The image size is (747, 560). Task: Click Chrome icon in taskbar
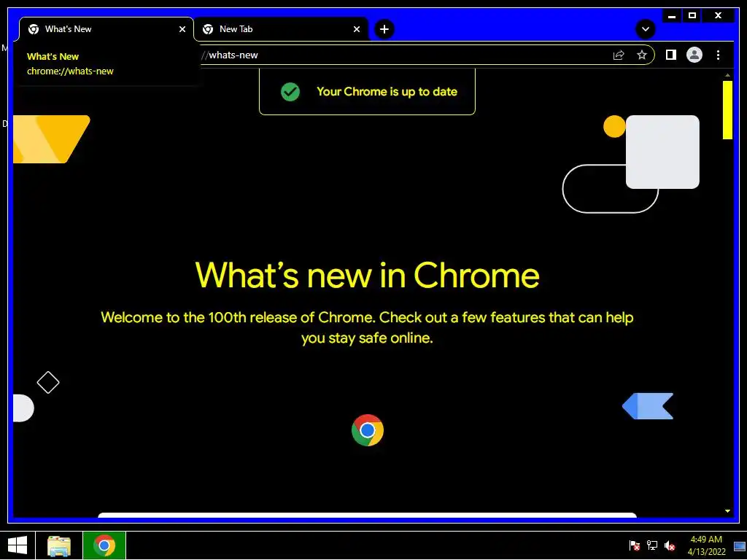[104, 545]
